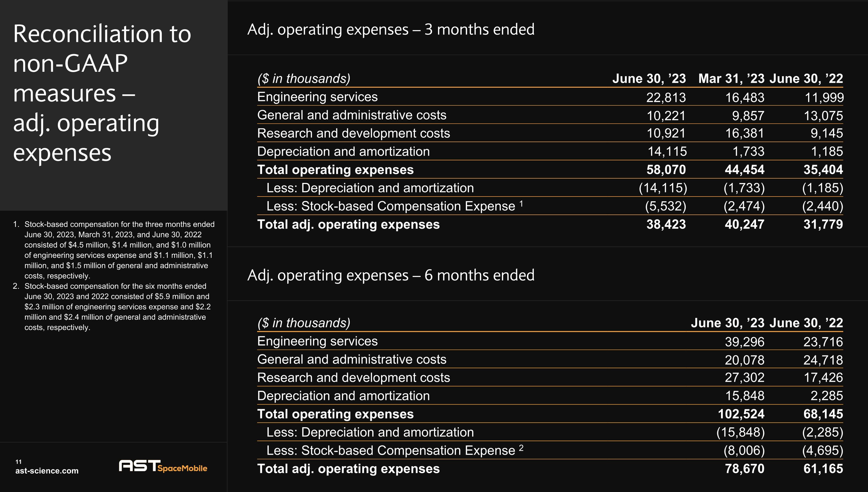Select the 40,247 total adj. operating expenses value
The height and width of the screenshot is (492, 868).
(x=744, y=224)
